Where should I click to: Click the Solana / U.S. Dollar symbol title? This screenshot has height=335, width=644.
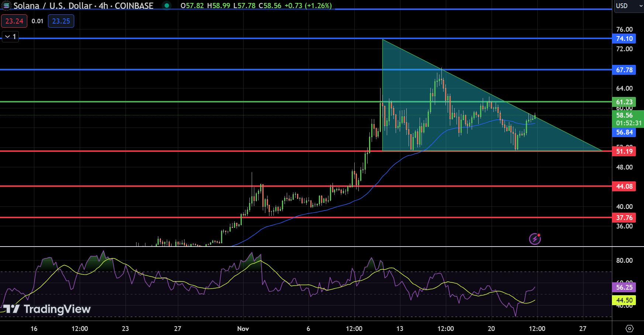53,6
